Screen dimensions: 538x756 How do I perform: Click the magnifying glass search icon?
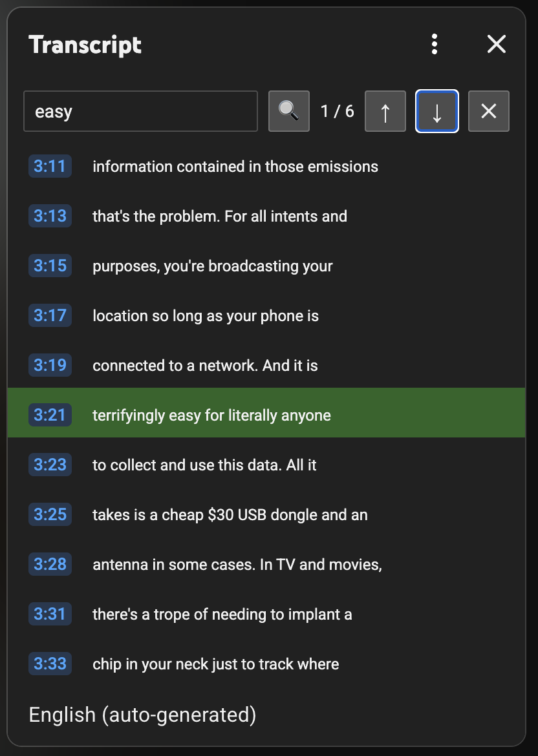point(288,110)
